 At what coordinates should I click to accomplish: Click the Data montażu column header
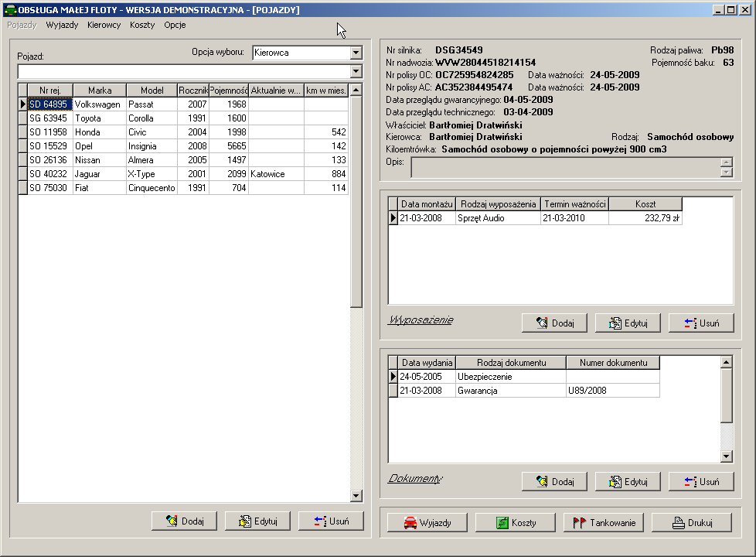427,204
